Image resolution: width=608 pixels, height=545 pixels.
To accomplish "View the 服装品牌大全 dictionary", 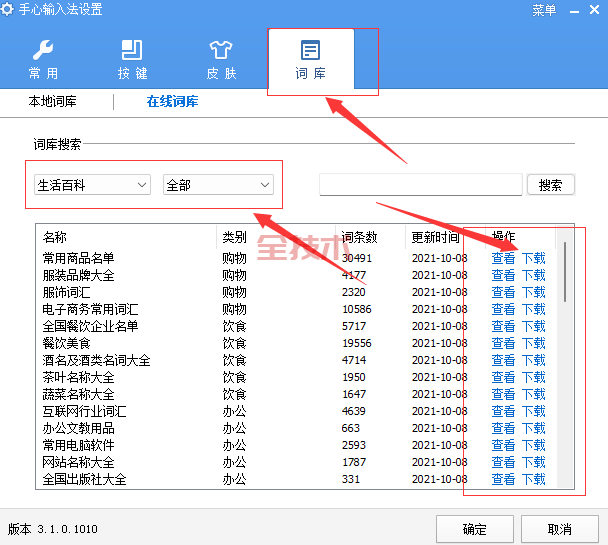I will 503,275.
